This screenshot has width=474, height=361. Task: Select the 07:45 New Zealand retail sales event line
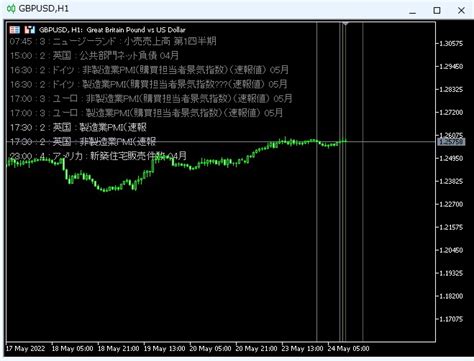pos(113,41)
